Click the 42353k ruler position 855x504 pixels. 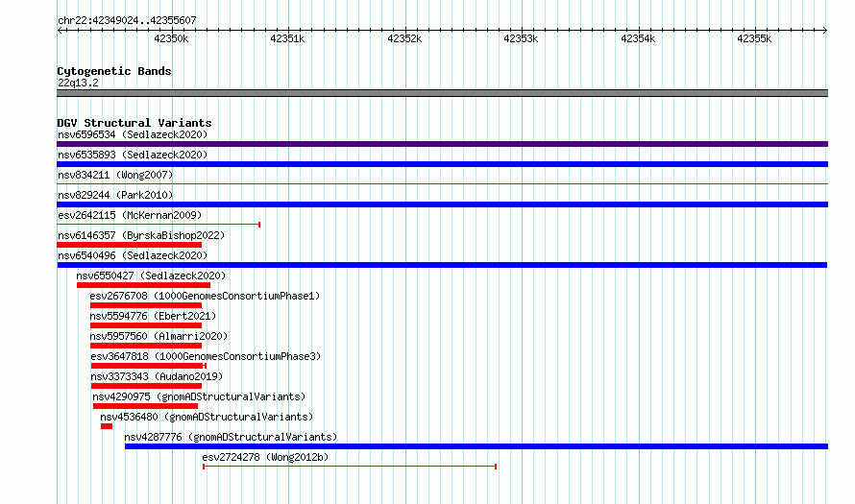521,38
